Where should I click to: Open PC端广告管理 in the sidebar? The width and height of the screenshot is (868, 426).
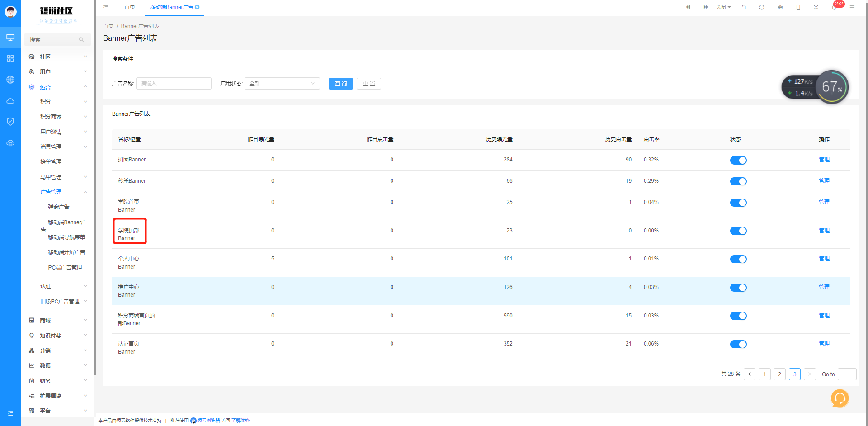65,268
